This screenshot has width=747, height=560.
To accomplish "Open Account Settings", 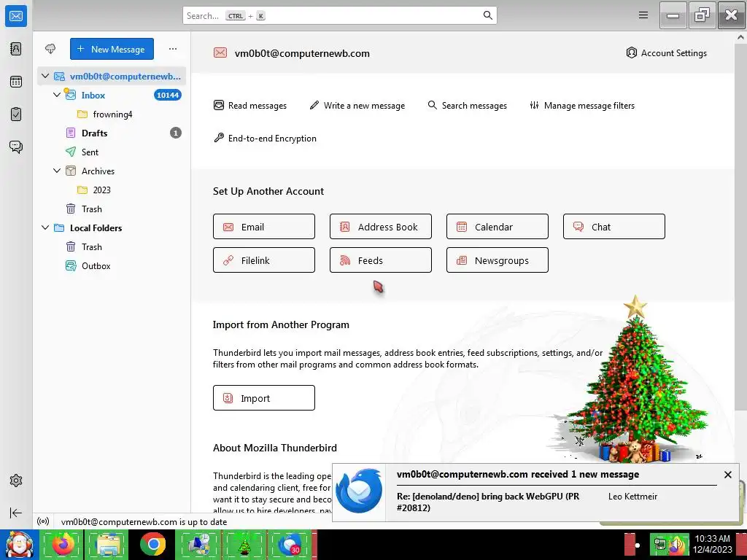I will tap(666, 52).
